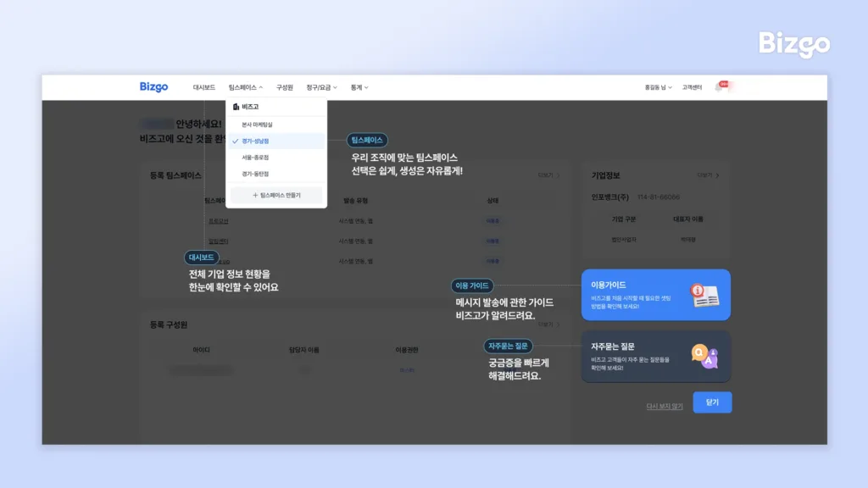868x488 pixels.
Task: Click 더보기 in the 등록 팀스페이스 panel
Action: tap(548, 175)
